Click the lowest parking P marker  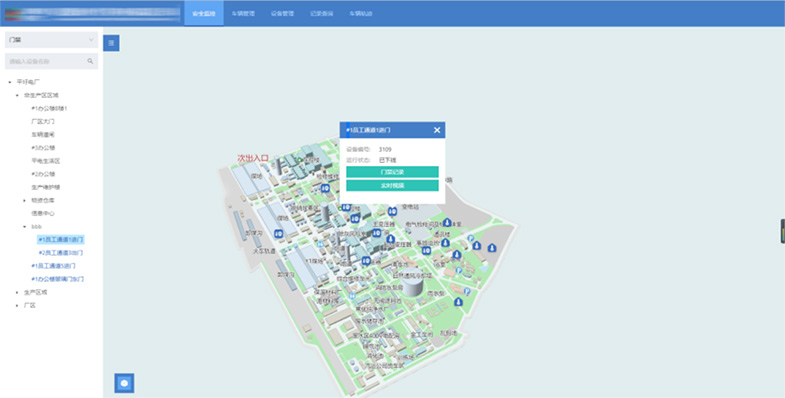point(467,291)
